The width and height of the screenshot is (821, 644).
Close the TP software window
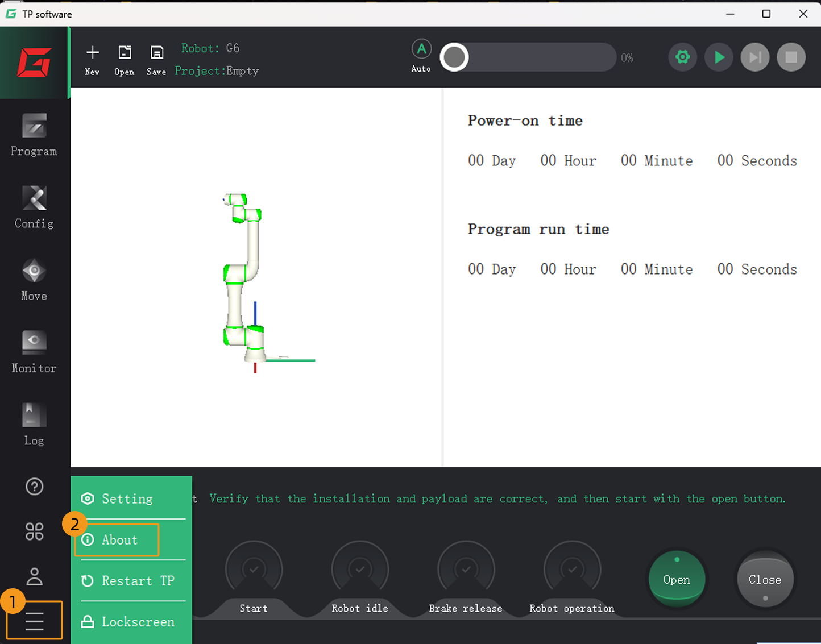point(803,14)
